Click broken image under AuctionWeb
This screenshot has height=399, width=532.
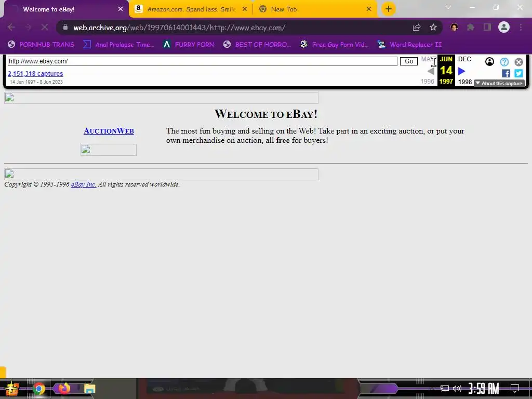coord(109,150)
